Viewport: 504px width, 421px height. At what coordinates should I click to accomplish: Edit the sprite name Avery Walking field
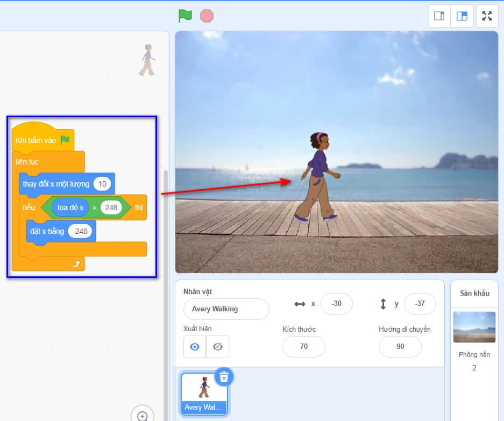click(x=226, y=309)
